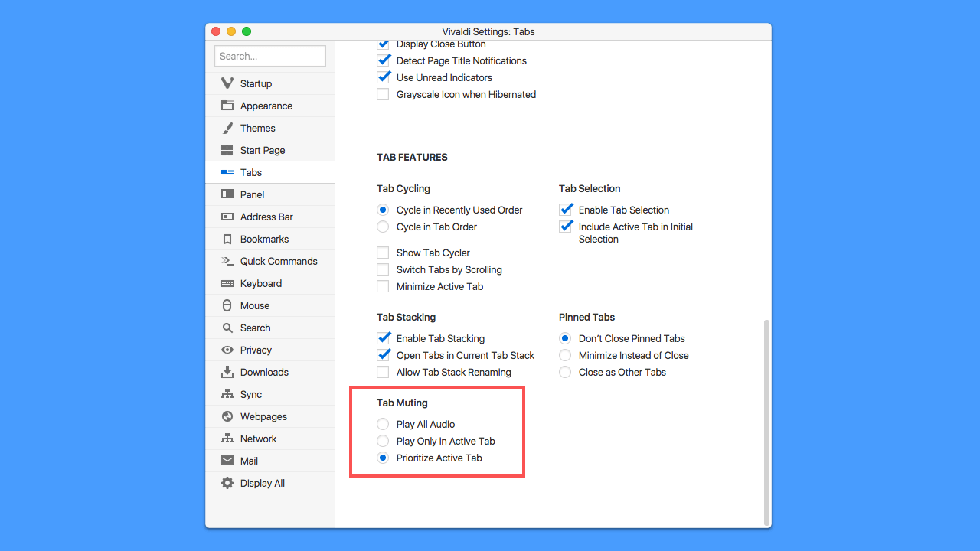Click the Sync icon in sidebar

[x=227, y=394]
